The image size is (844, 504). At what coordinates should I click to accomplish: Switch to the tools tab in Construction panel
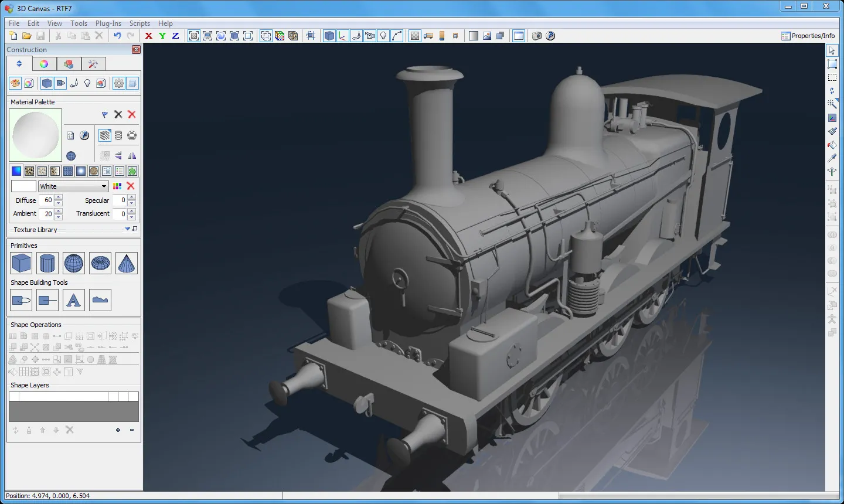coord(93,63)
